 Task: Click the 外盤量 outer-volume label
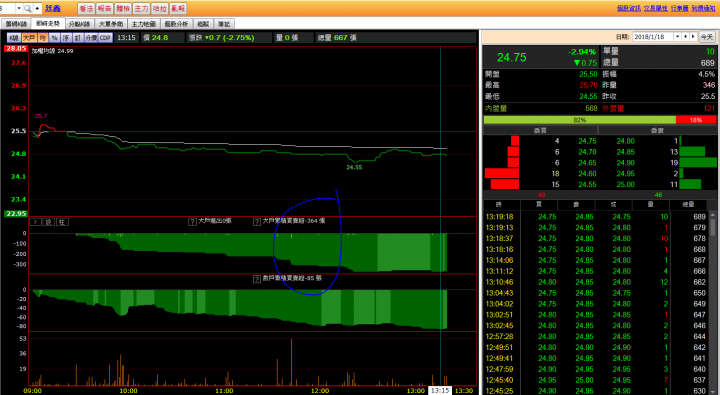(x=613, y=108)
